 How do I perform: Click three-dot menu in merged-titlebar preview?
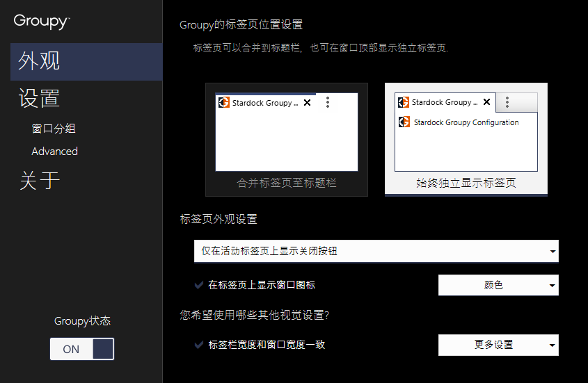pos(328,102)
